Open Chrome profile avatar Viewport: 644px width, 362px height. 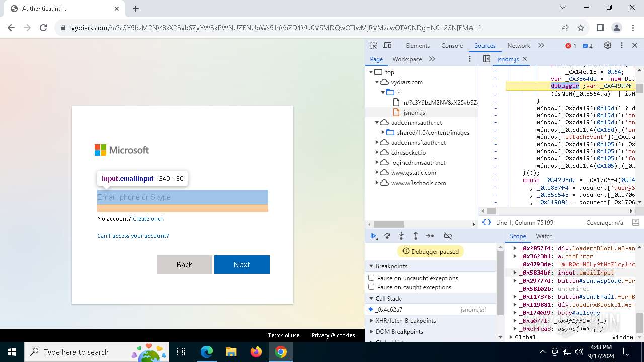point(617,28)
